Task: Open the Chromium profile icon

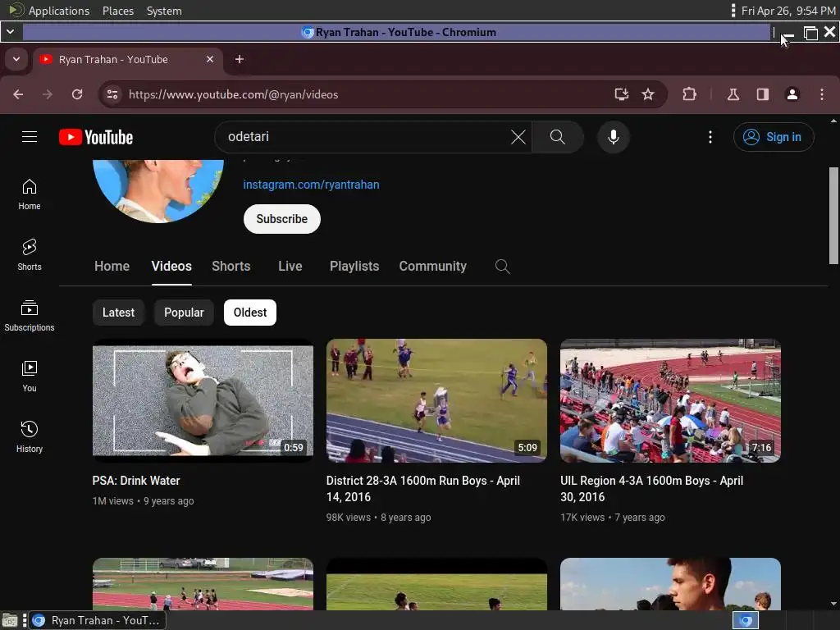Action: coord(792,95)
